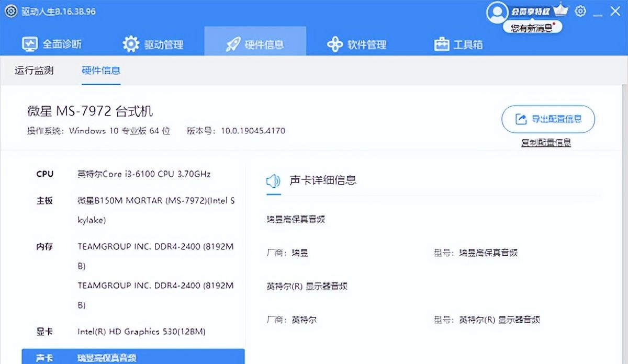Open settings via the gear icon
Screen dimensions: 628x364
(580, 11)
